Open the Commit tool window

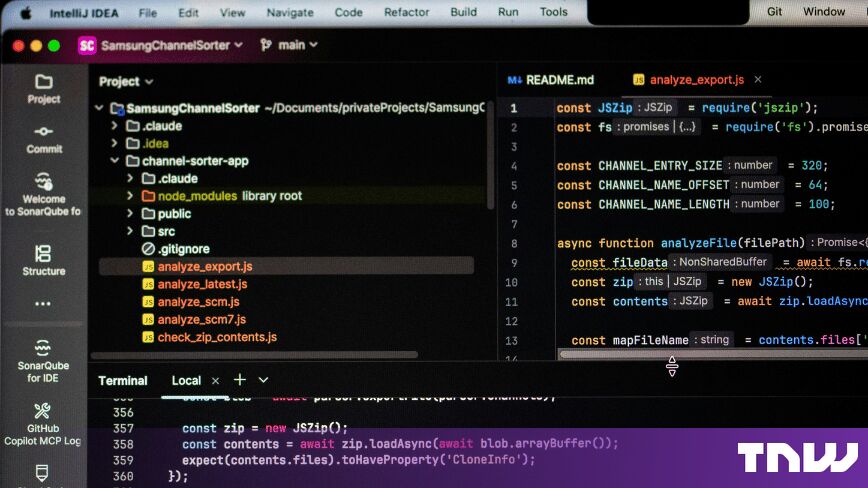coord(44,139)
